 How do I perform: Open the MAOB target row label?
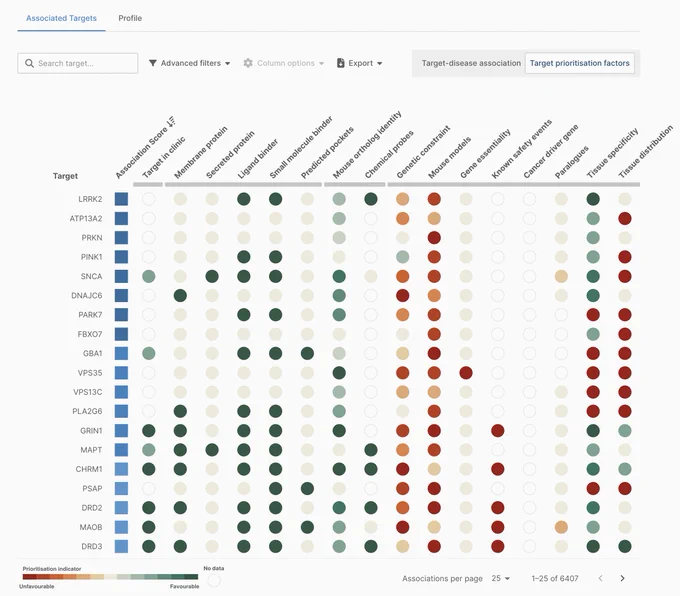(91, 527)
